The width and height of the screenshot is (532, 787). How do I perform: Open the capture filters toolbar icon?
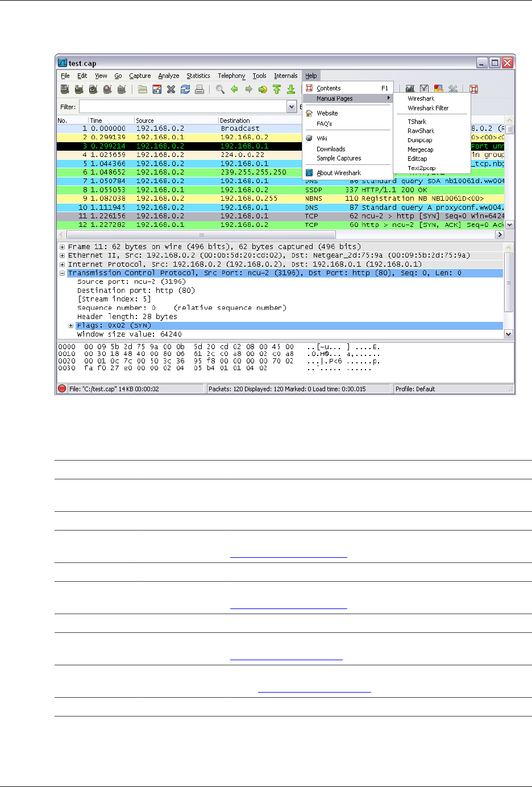point(410,89)
